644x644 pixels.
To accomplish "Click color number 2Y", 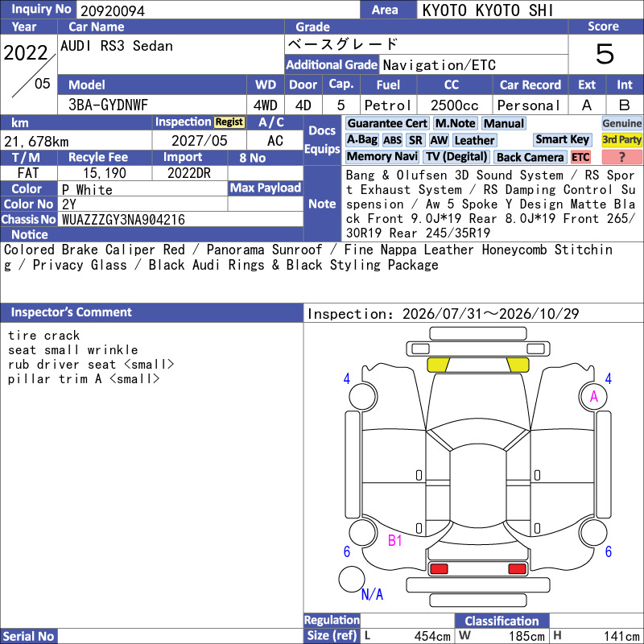I will (x=69, y=204).
